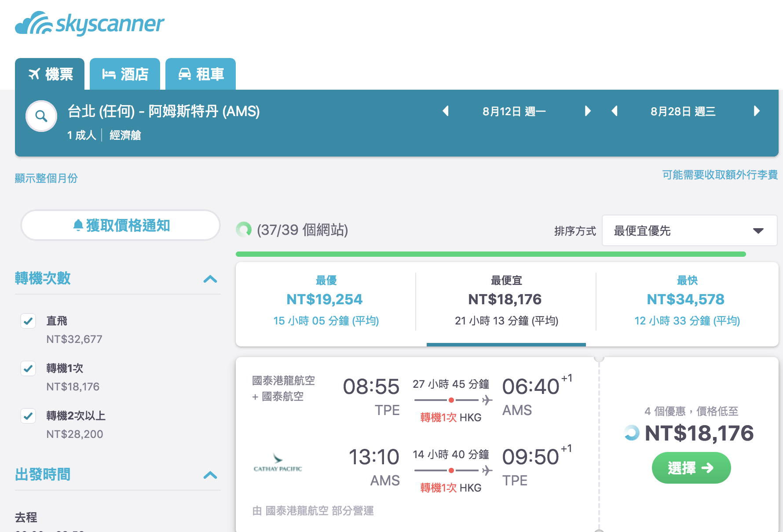This screenshot has height=532, width=783.
Task: Open the 機票 flights tab
Action: (50, 74)
